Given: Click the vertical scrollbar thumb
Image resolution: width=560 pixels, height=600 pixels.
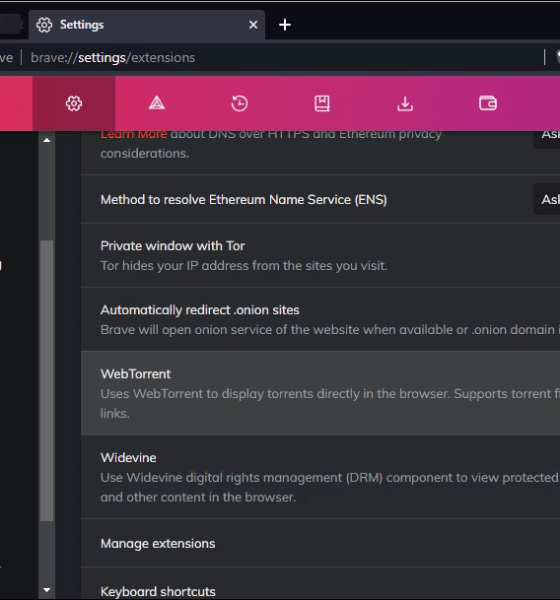Looking at the screenshot, I should 47,380.
